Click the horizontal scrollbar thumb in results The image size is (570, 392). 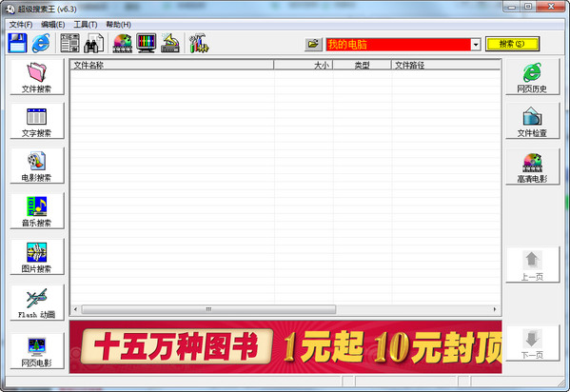pyautogui.click(x=208, y=309)
